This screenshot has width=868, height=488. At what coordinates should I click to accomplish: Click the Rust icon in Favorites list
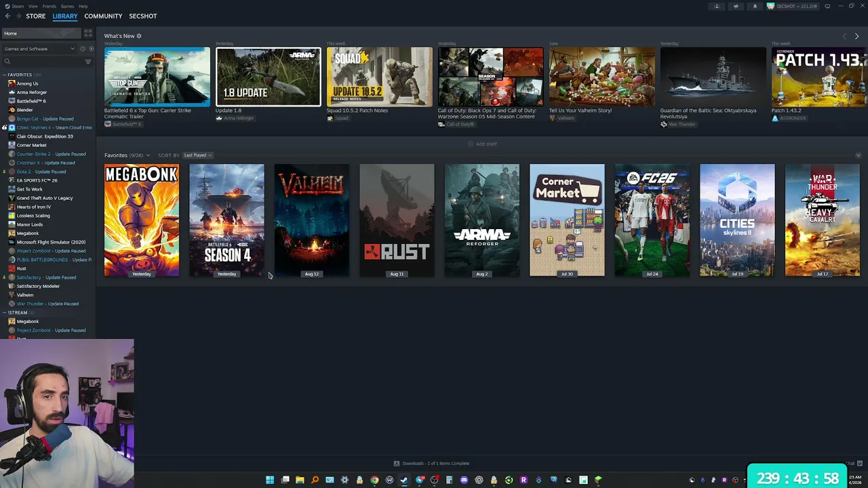pyautogui.click(x=12, y=268)
